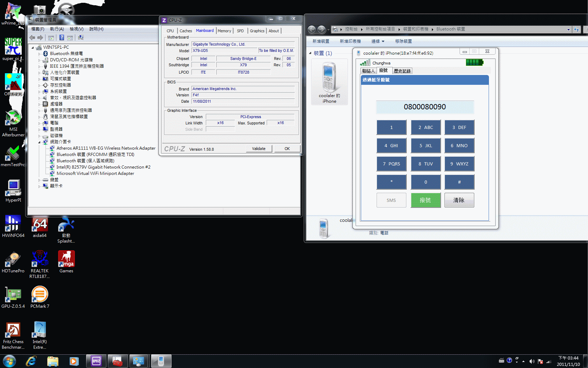Open the SPD tab in CPU-Z

tap(240, 31)
